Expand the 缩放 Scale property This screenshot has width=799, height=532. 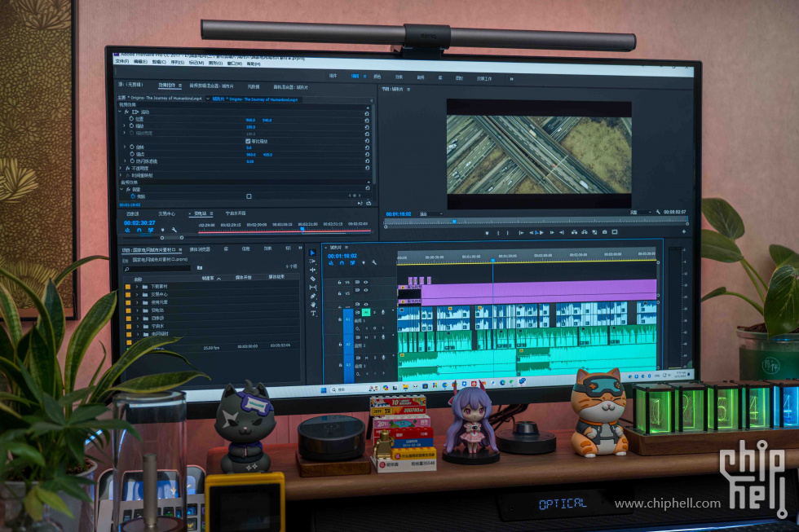click(124, 125)
